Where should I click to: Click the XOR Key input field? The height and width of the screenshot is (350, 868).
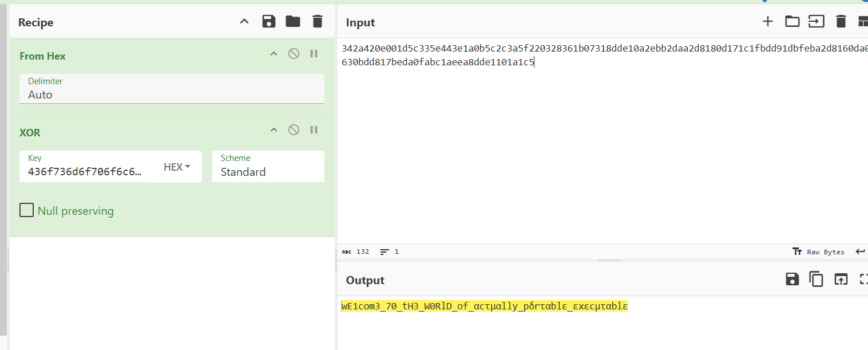(x=86, y=171)
